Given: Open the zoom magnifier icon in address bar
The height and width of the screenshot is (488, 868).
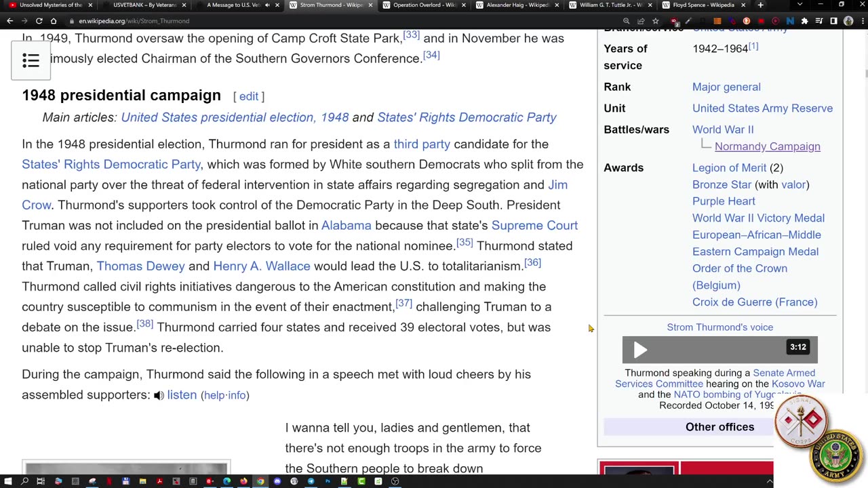Looking at the screenshot, I should [x=627, y=21].
